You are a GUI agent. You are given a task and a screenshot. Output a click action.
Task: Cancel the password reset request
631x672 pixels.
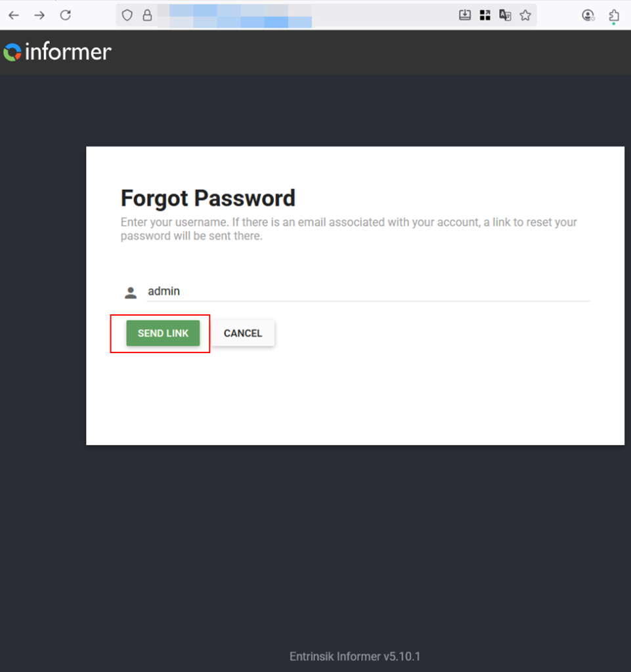pos(243,333)
